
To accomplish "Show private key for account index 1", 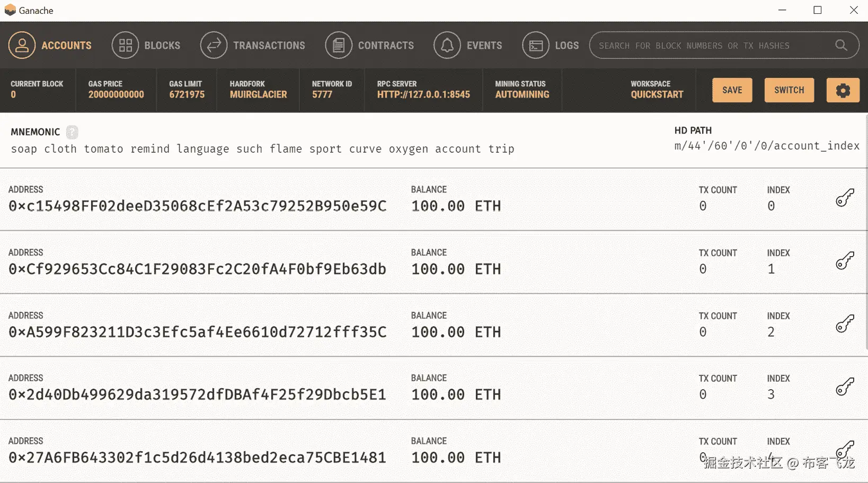I will click(845, 261).
